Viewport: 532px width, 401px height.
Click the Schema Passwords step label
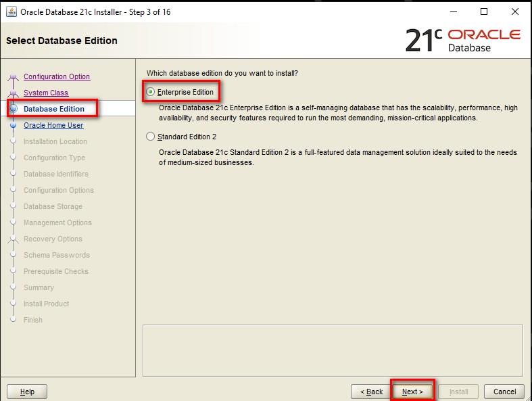click(57, 255)
